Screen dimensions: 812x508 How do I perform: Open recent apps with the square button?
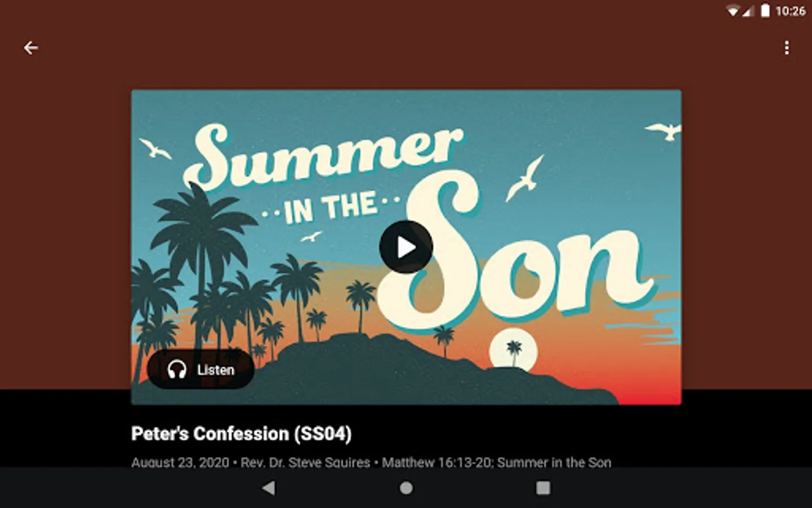point(543,488)
